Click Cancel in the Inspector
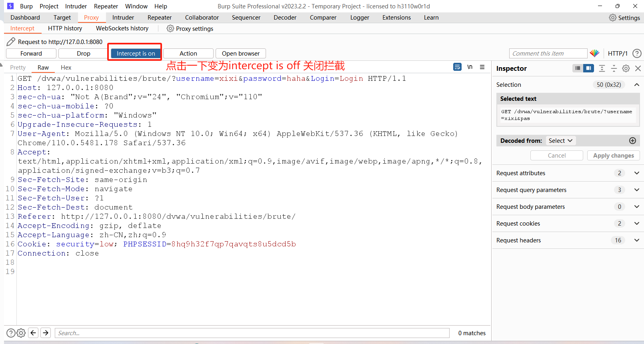 557,155
